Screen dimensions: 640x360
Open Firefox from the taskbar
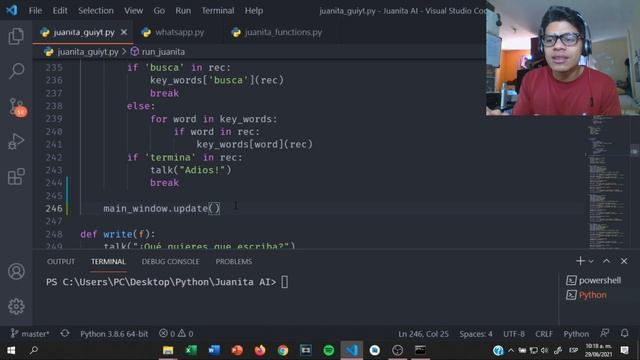260,350
